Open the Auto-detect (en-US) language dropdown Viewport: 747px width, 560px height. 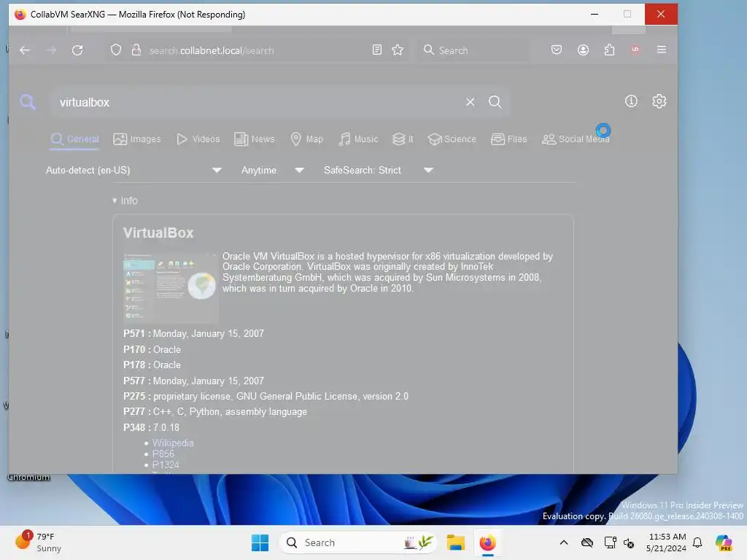133,170
